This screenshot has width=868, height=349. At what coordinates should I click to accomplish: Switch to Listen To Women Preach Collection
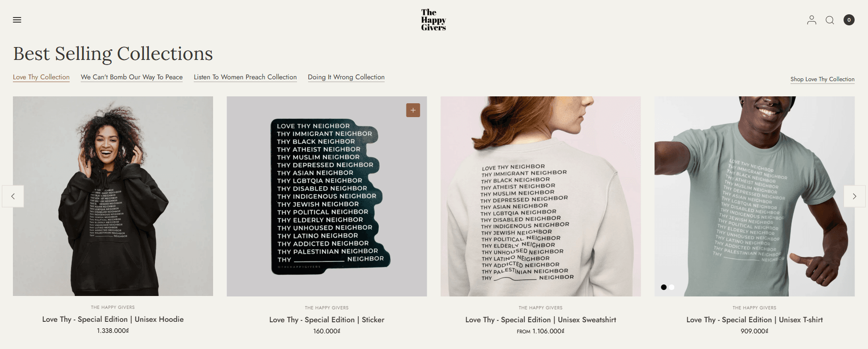click(245, 77)
